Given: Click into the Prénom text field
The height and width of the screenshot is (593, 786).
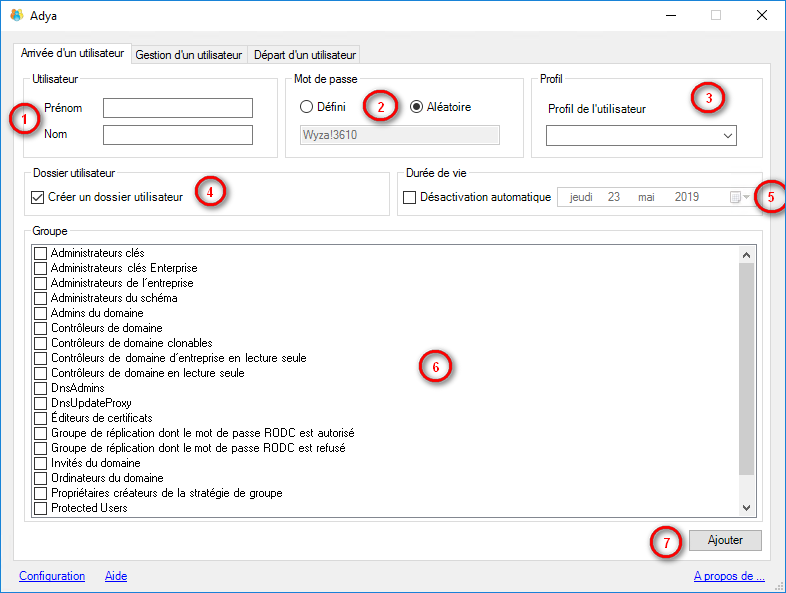Looking at the screenshot, I should pos(178,108).
